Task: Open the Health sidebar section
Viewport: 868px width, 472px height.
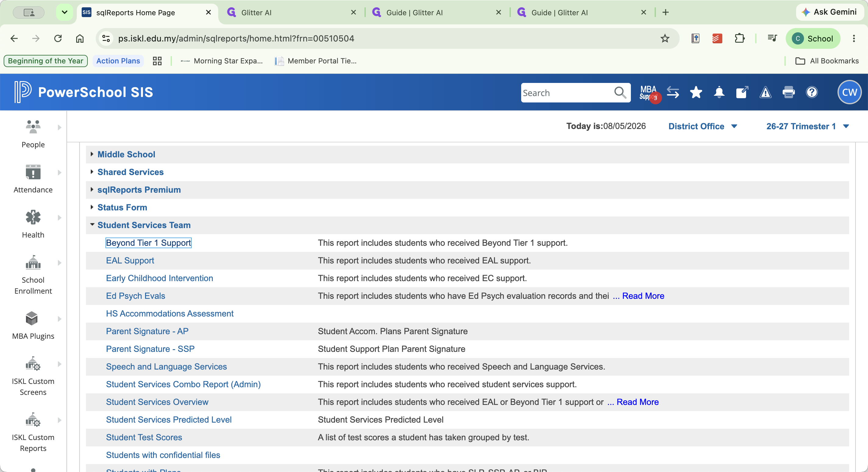Action: (33, 224)
